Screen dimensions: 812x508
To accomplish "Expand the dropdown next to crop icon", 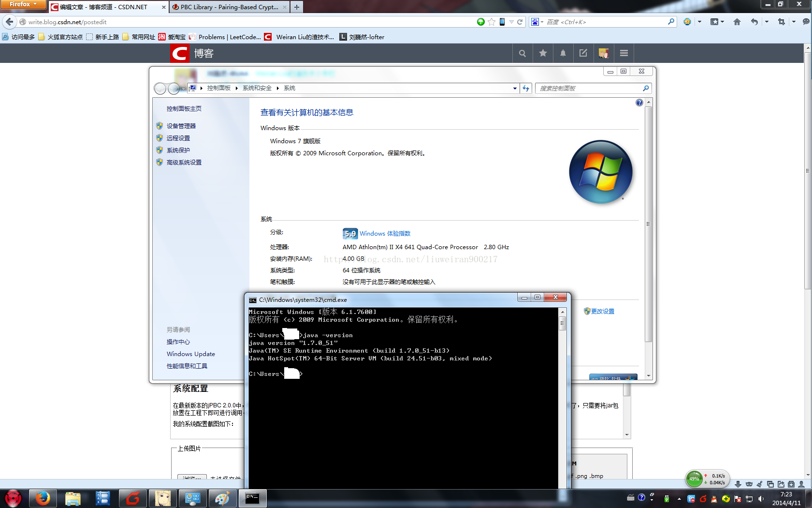I will (794, 22).
